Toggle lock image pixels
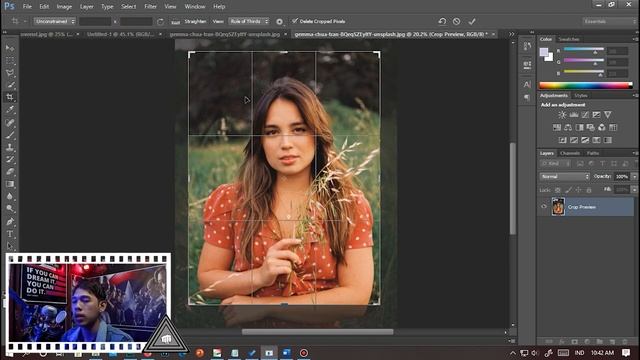 point(568,190)
